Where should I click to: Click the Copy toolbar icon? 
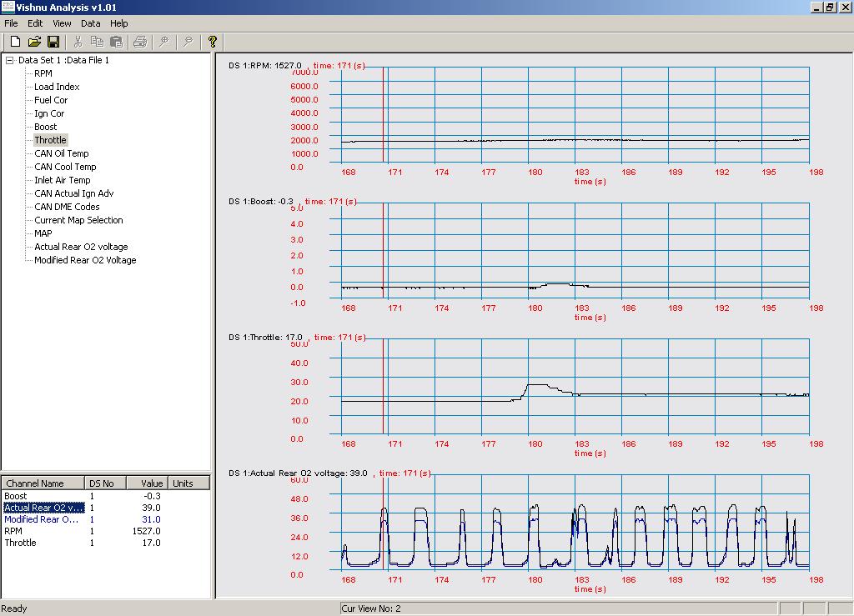click(97, 42)
